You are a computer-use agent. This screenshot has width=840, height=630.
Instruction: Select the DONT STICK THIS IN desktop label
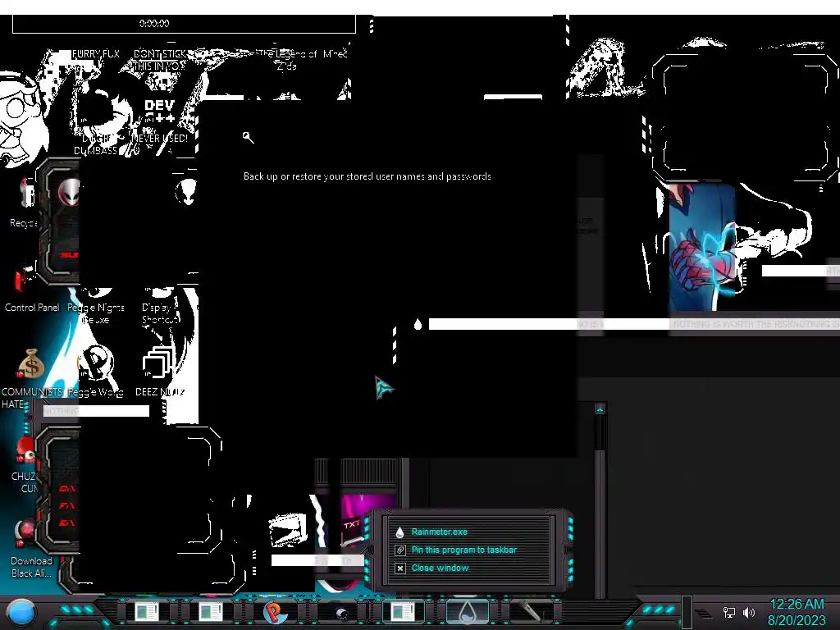(159, 60)
